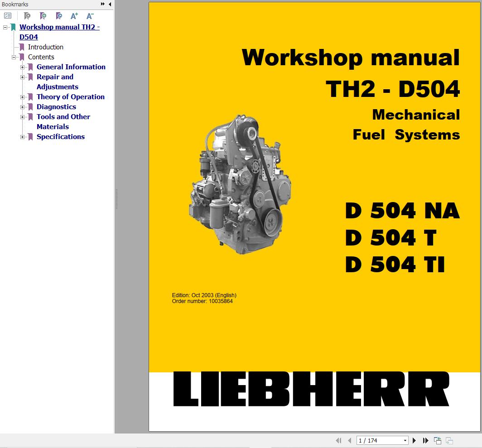Open the Theory of Operation bookmark
The image size is (482, 448).
pyautogui.click(x=71, y=97)
